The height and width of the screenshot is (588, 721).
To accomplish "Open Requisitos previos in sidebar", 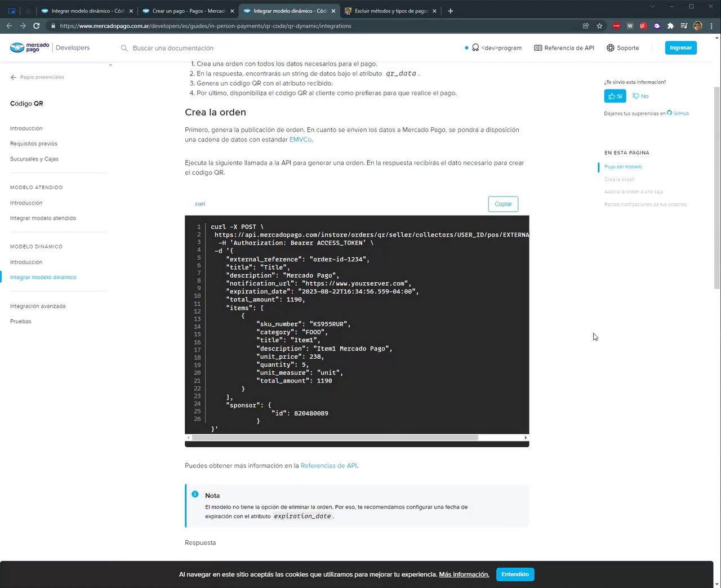I will pyautogui.click(x=34, y=144).
